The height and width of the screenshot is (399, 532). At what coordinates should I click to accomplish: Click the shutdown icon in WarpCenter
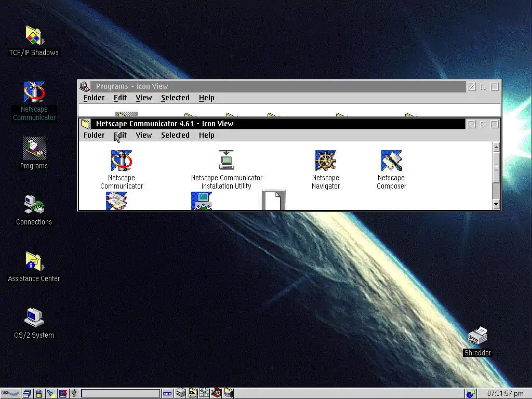[x=63, y=394]
